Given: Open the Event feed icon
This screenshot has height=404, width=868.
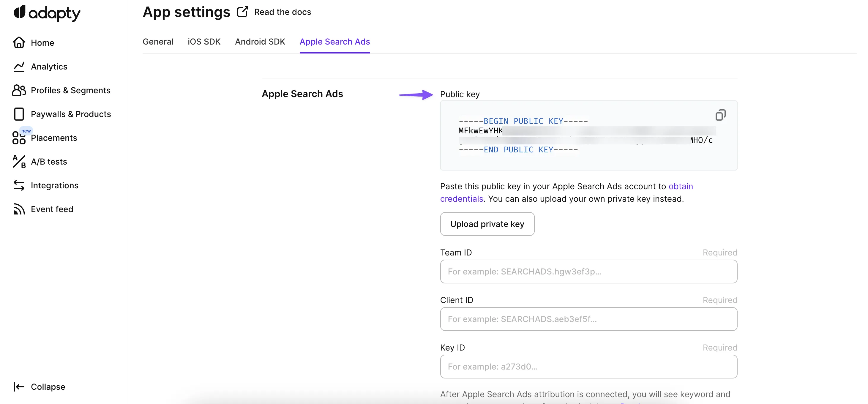Looking at the screenshot, I should [19, 209].
